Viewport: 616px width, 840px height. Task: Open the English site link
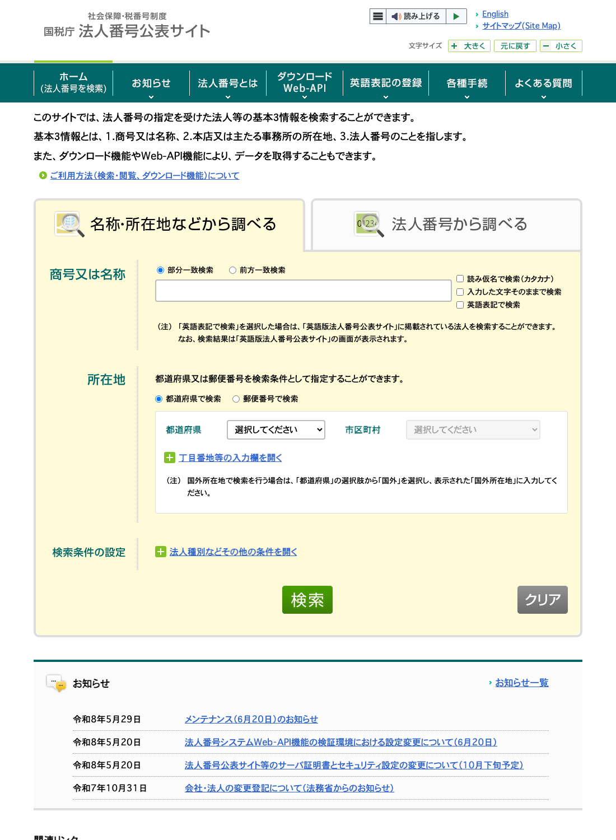pos(495,14)
